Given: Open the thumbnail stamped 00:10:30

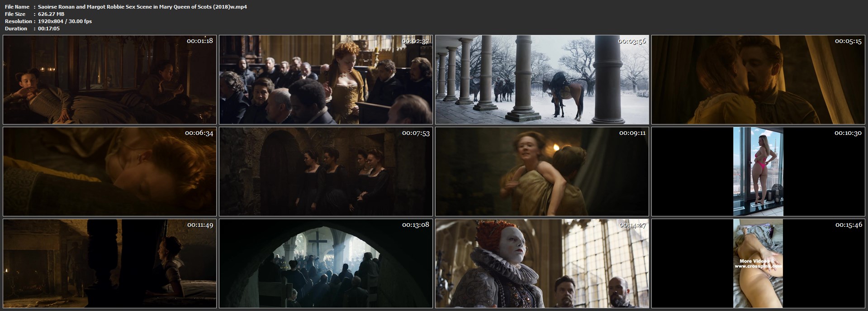Looking at the screenshot, I should click(758, 172).
